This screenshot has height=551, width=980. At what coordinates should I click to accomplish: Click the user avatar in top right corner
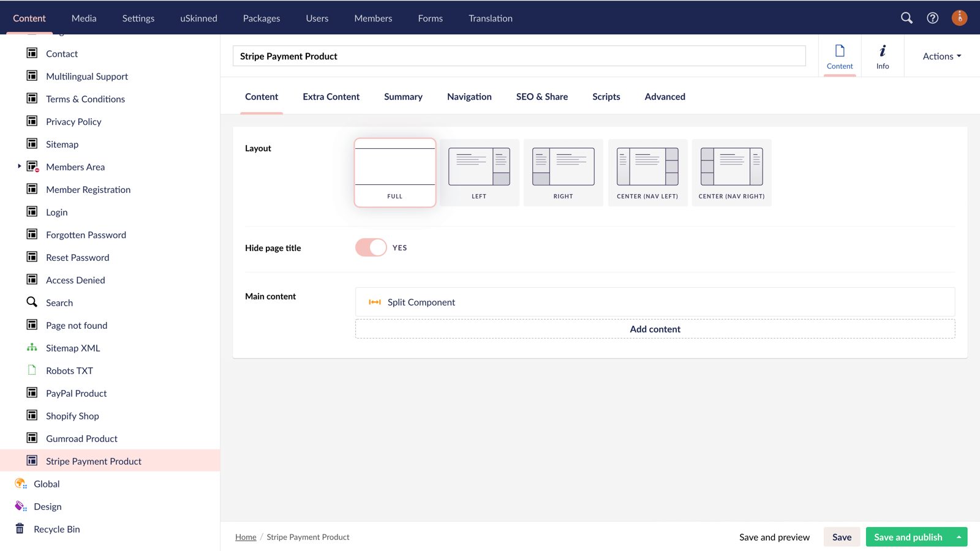pos(959,18)
